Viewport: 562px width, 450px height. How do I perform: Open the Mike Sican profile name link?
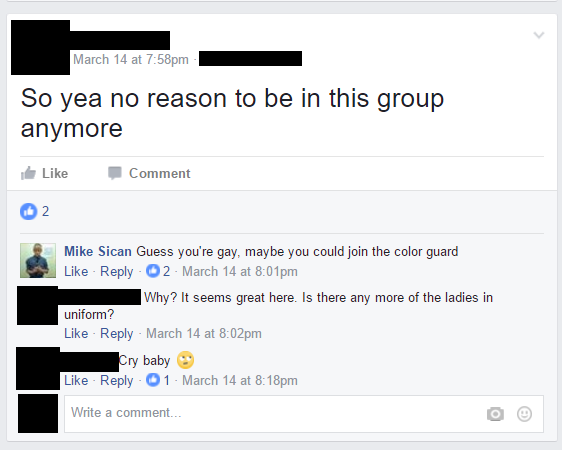click(x=98, y=252)
